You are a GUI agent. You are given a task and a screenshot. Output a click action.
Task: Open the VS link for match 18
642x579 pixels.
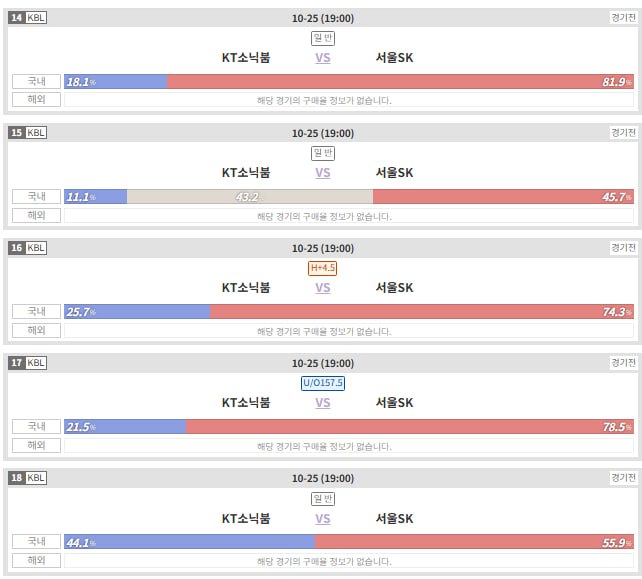click(323, 519)
